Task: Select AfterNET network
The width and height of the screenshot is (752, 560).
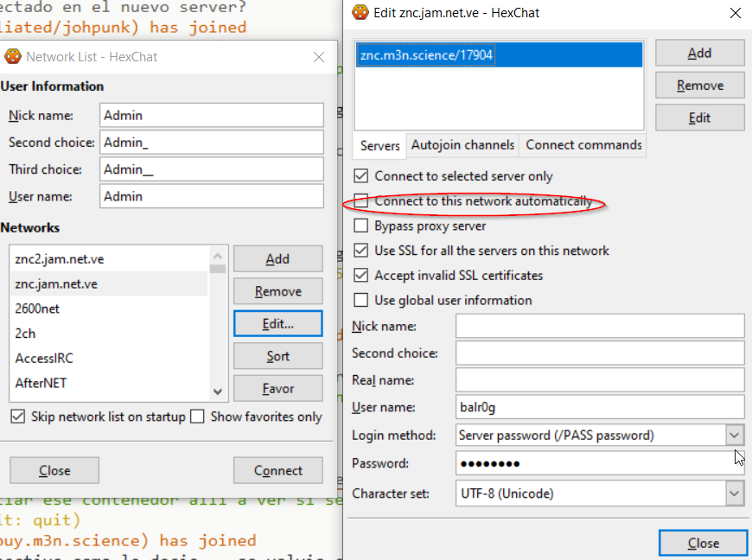Action: pyautogui.click(x=109, y=383)
